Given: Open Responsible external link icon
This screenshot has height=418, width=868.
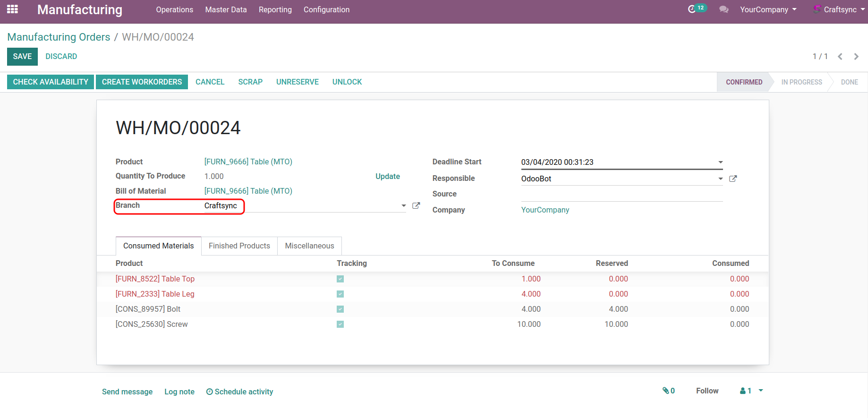Looking at the screenshot, I should click(x=733, y=179).
